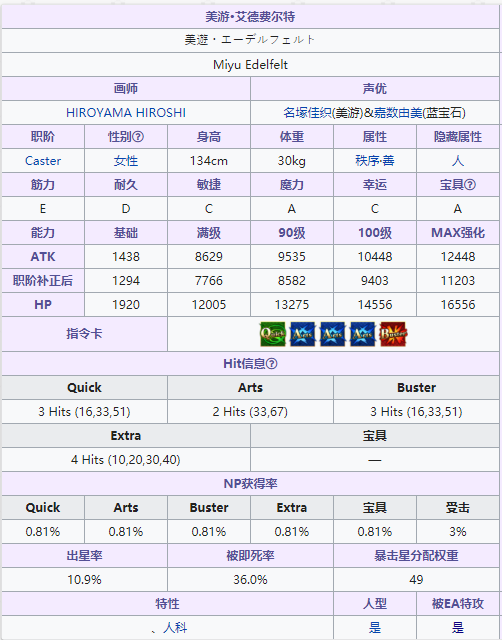The image size is (502, 640).
Task: Click the middle Arts command card
Action: 333,334
